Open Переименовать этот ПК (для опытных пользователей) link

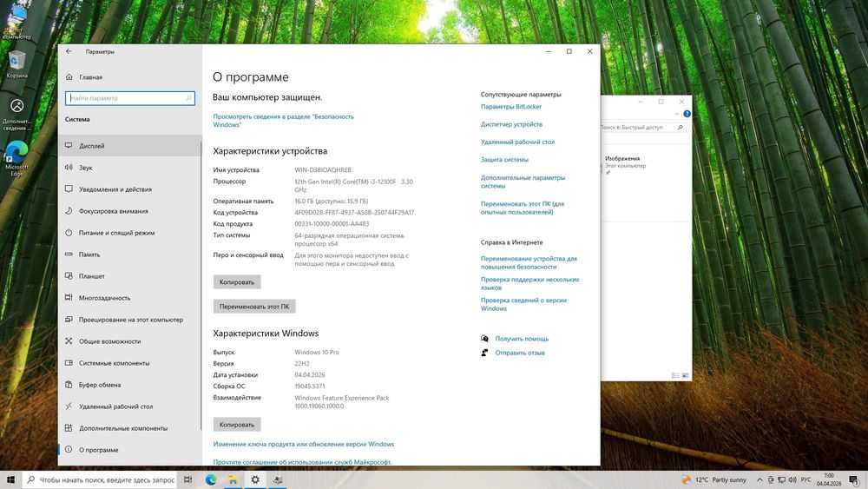click(x=522, y=208)
